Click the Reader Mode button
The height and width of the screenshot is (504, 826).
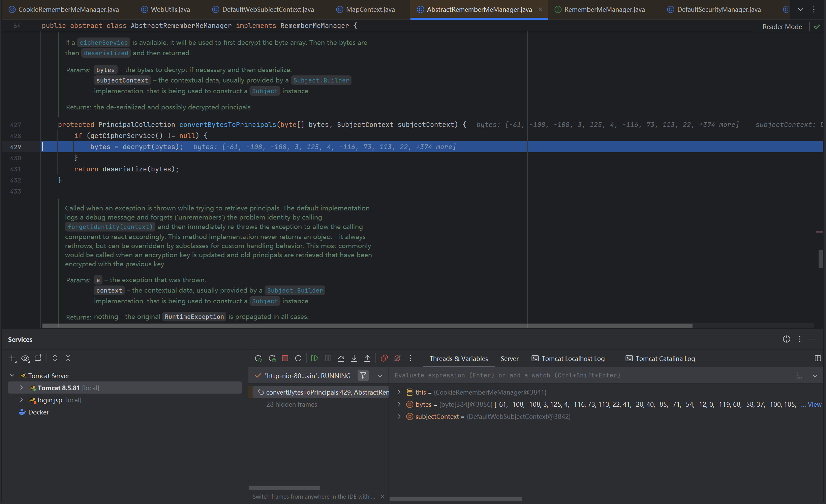[782, 27]
